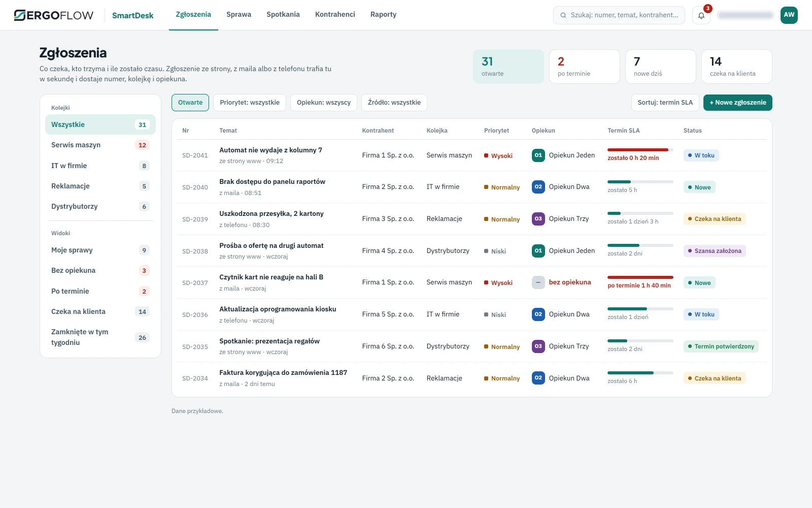This screenshot has width=812, height=508.
Task: Open the Zamknięte w tym tygodniu view
Action: click(x=100, y=337)
